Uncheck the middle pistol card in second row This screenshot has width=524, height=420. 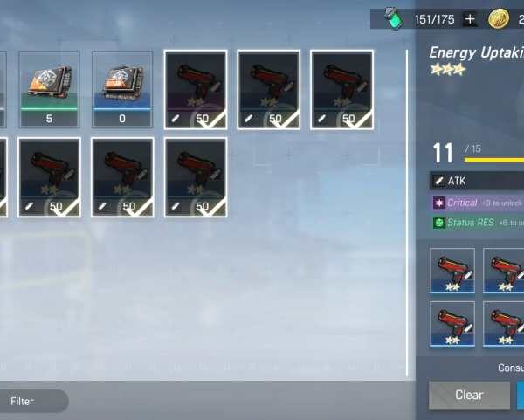pyautogui.click(x=122, y=177)
